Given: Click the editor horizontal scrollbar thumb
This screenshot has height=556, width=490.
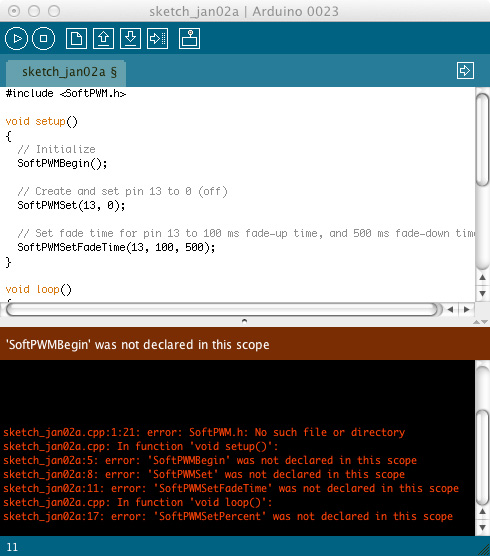Looking at the screenshot, I should tap(222, 310).
